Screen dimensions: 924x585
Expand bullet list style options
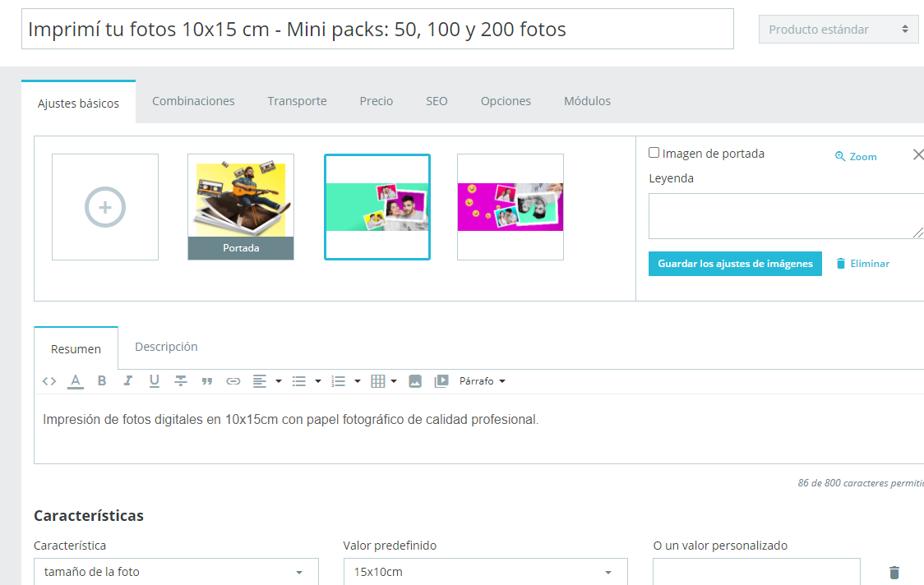(x=318, y=381)
